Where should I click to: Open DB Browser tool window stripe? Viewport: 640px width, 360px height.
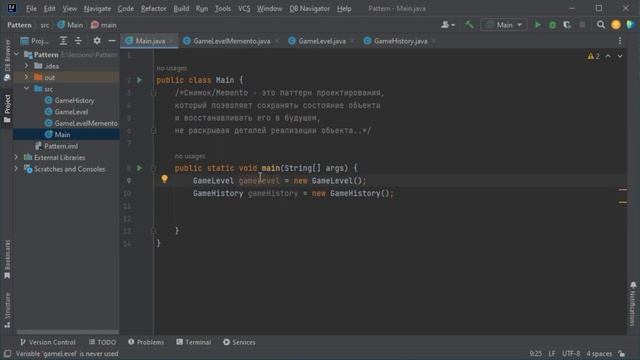pos(7,60)
